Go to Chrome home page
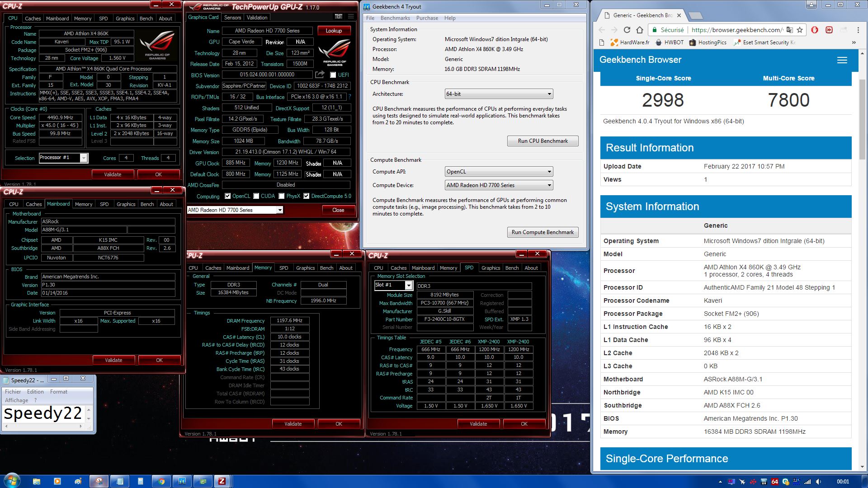 point(639,30)
